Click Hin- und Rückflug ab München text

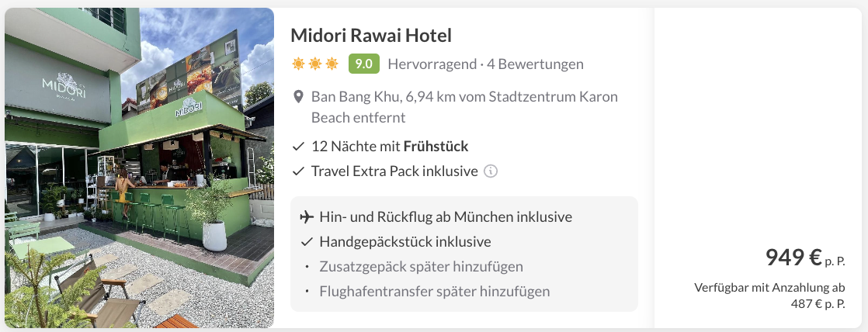[445, 217]
